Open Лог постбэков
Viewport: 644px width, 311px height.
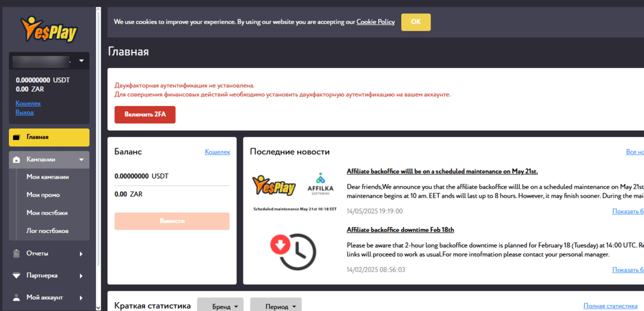click(x=47, y=231)
